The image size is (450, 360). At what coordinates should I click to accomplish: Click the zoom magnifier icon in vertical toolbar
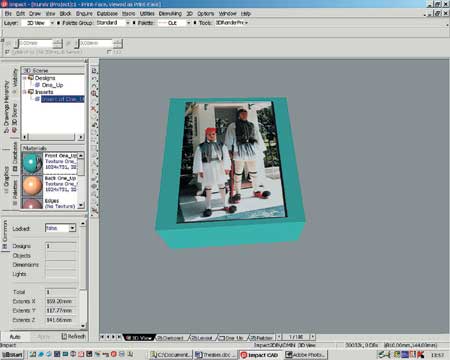[x=94, y=94]
